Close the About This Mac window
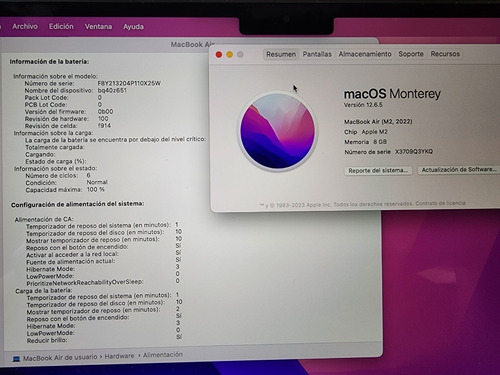The image size is (500, 375). (219, 54)
